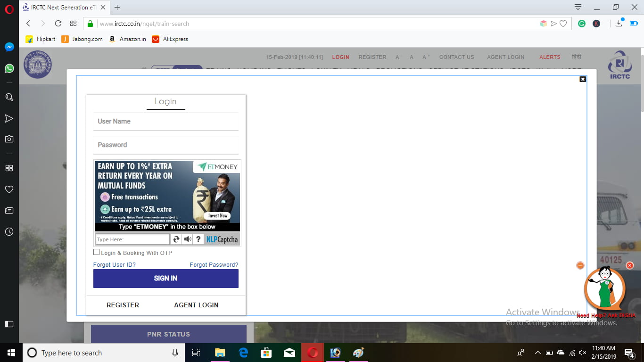Click the Password field
The height and width of the screenshot is (362, 644).
pyautogui.click(x=166, y=145)
